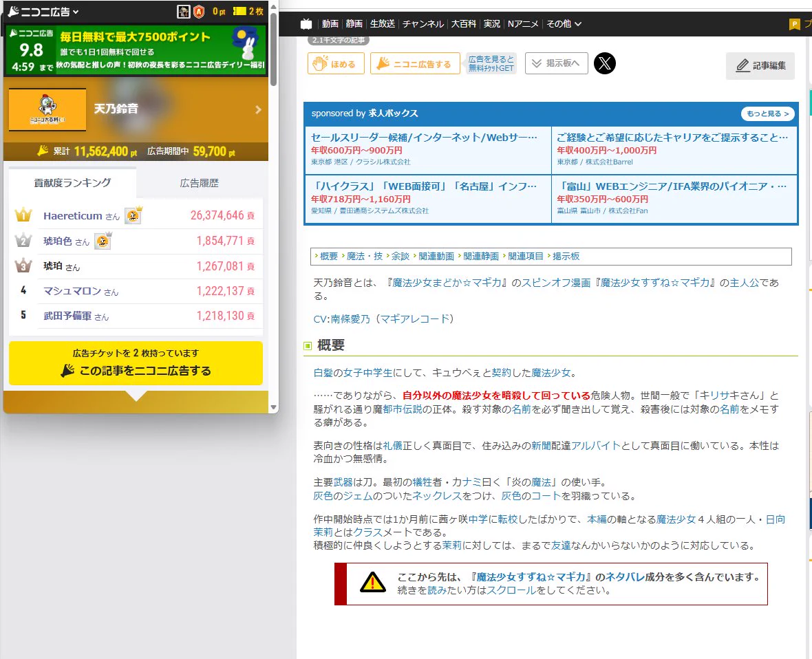Click the yellow premium P icon

coord(794,24)
